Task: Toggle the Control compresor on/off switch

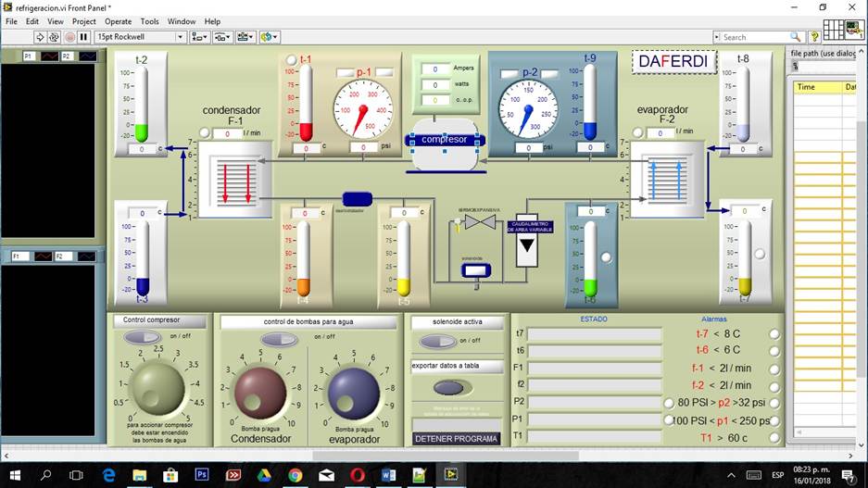Action: pos(142,338)
